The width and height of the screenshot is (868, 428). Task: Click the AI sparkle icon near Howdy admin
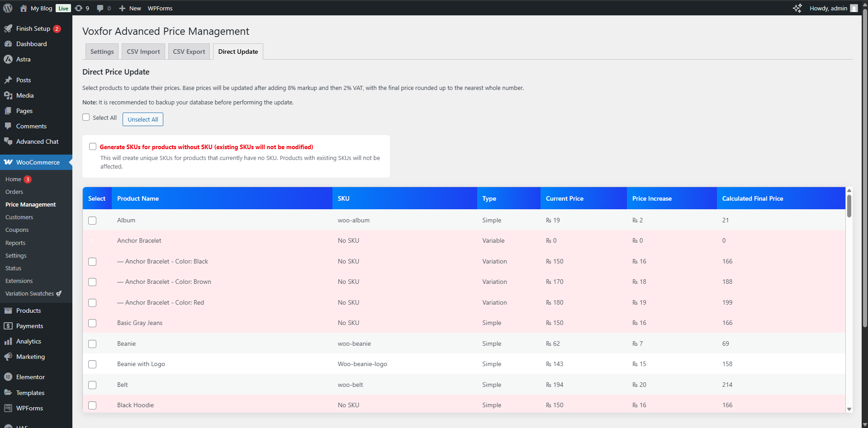(797, 8)
